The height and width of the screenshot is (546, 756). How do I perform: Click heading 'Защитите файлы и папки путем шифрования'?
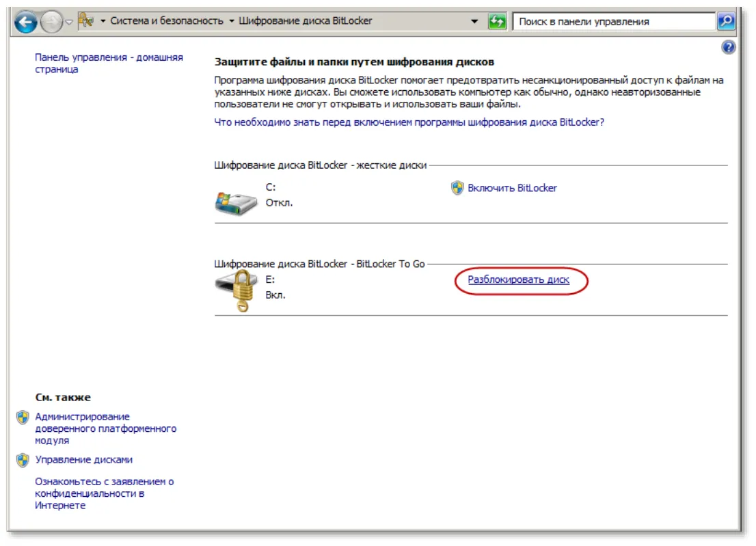(354, 62)
